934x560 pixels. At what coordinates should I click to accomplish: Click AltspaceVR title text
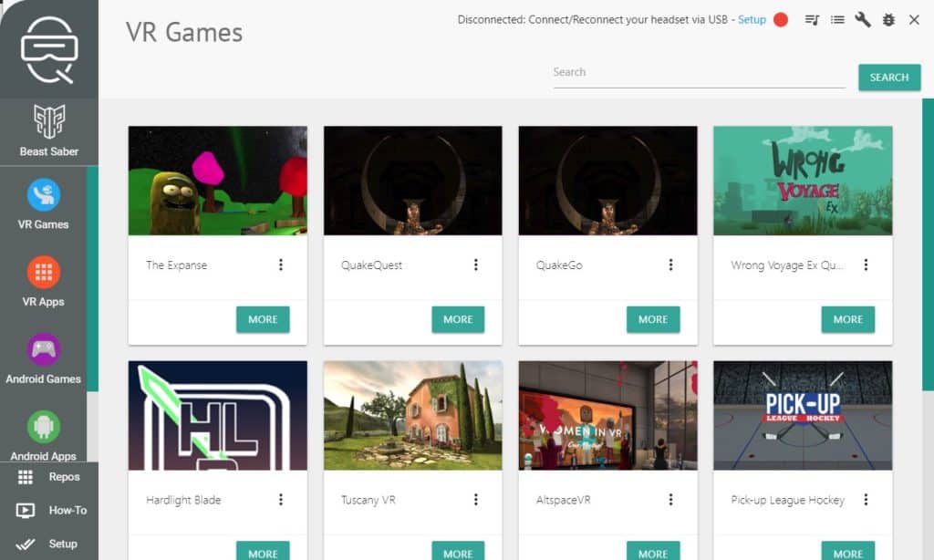[x=564, y=500]
